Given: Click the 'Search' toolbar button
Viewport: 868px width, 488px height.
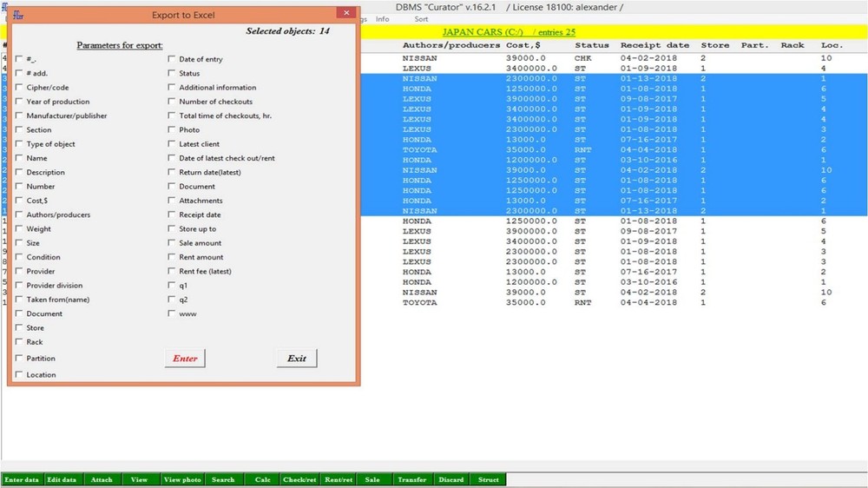Looking at the screenshot, I should (223, 479).
